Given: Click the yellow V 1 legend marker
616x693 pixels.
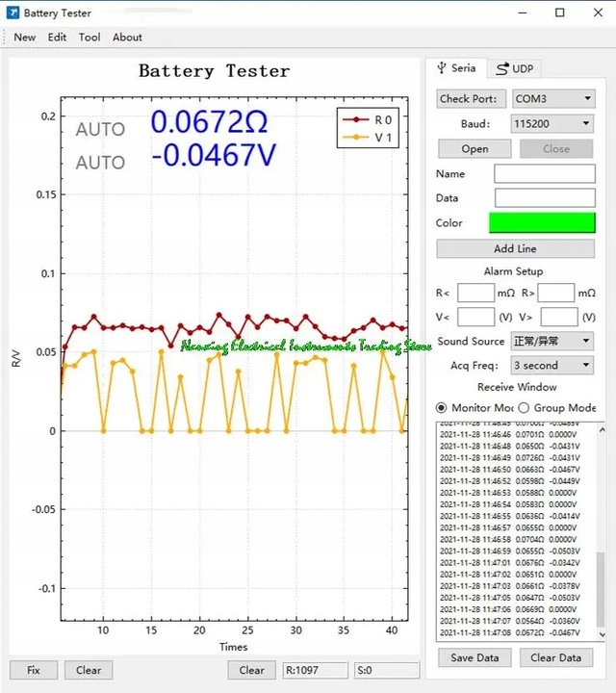Looking at the screenshot, I should coord(356,138).
